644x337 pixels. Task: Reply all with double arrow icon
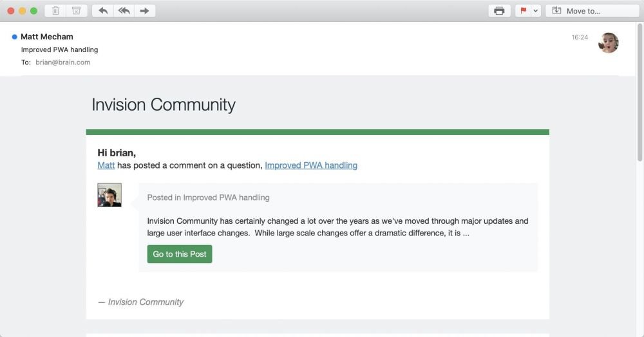(x=124, y=11)
